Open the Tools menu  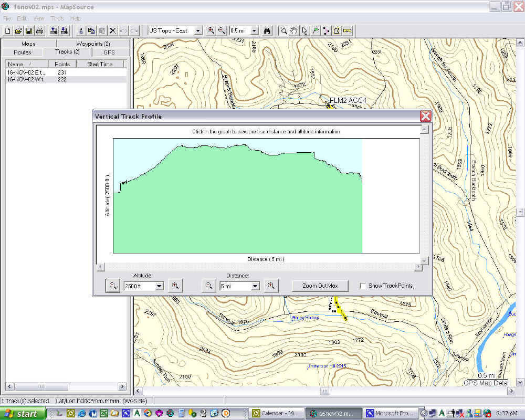tap(57, 18)
